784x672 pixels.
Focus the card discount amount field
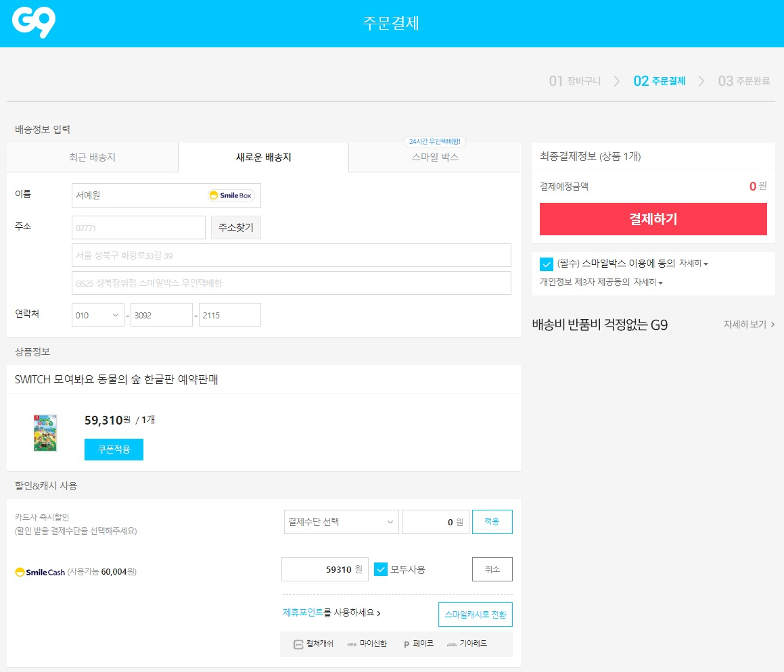click(435, 522)
